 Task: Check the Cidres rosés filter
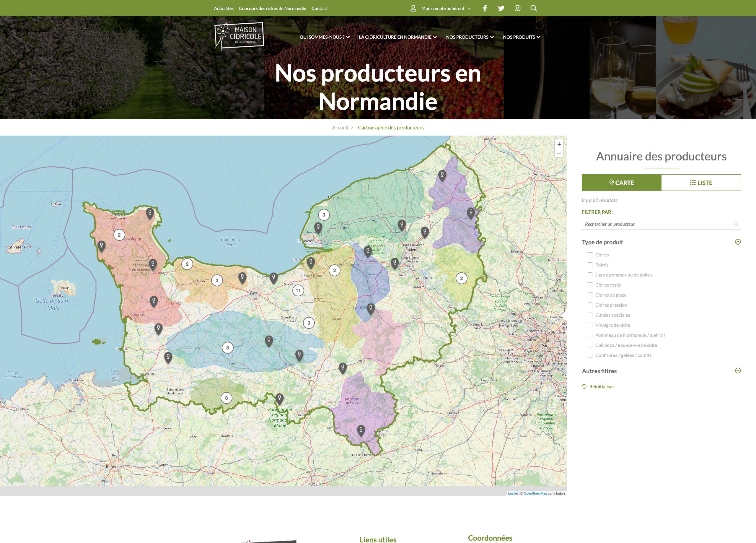[590, 285]
